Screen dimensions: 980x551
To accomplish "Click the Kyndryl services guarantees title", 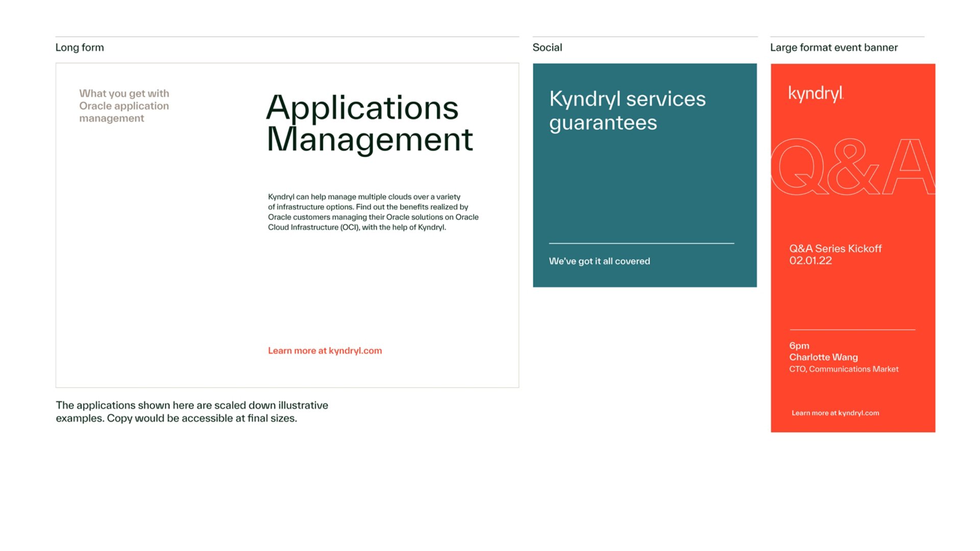I will tap(627, 110).
